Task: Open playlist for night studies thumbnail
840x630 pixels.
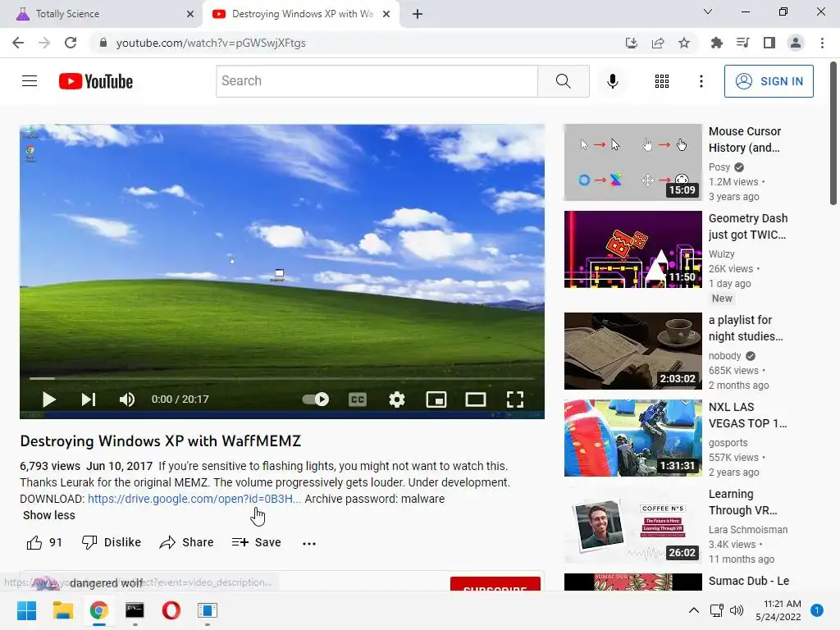Action: (x=632, y=351)
